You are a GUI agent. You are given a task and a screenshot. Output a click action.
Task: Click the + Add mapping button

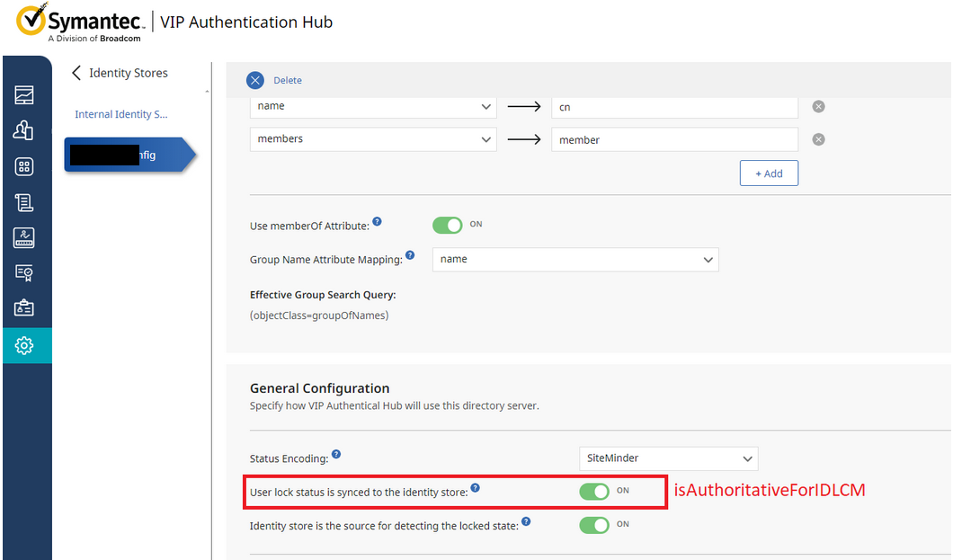click(769, 173)
